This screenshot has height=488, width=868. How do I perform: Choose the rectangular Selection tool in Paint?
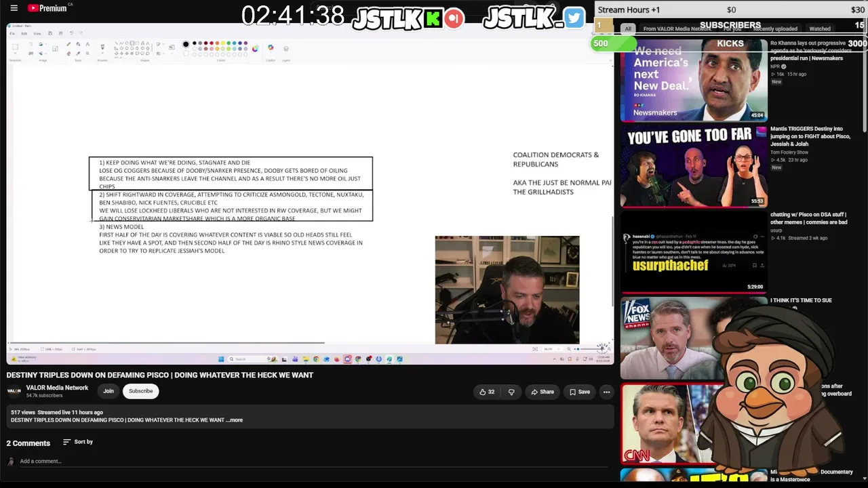15,48
